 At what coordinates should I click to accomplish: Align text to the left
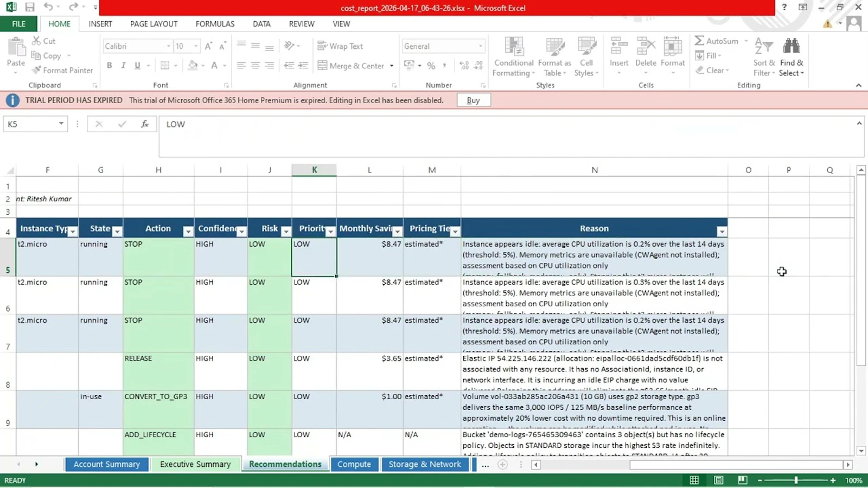click(x=241, y=65)
